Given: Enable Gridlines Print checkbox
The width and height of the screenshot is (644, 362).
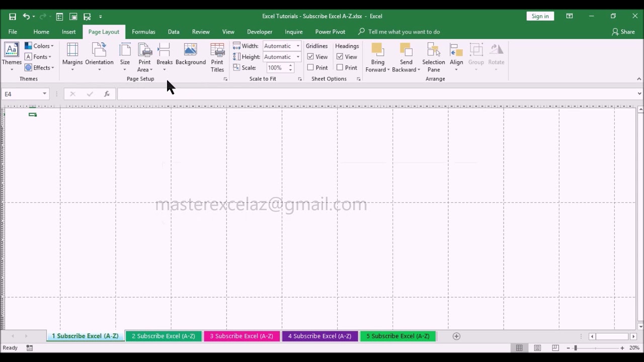Looking at the screenshot, I should point(310,67).
